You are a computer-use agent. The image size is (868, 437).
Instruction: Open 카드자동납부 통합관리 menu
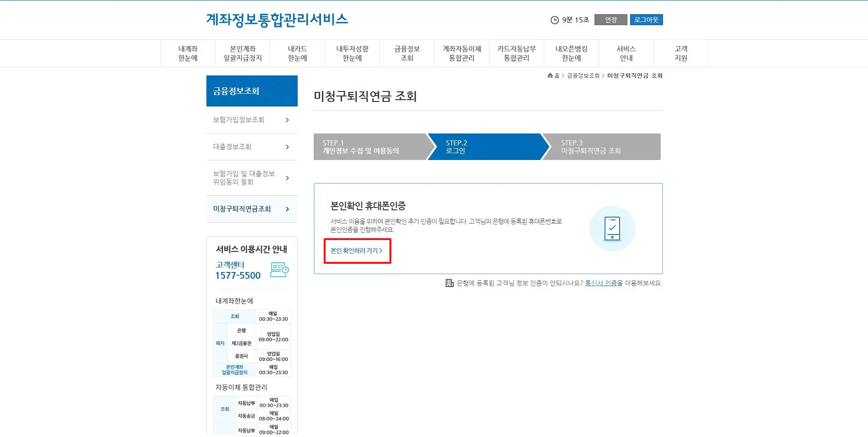coord(517,53)
